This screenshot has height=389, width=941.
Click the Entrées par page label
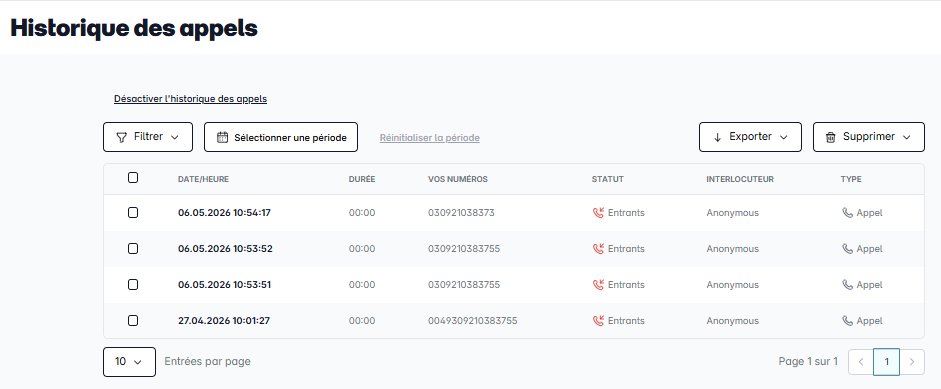point(208,361)
